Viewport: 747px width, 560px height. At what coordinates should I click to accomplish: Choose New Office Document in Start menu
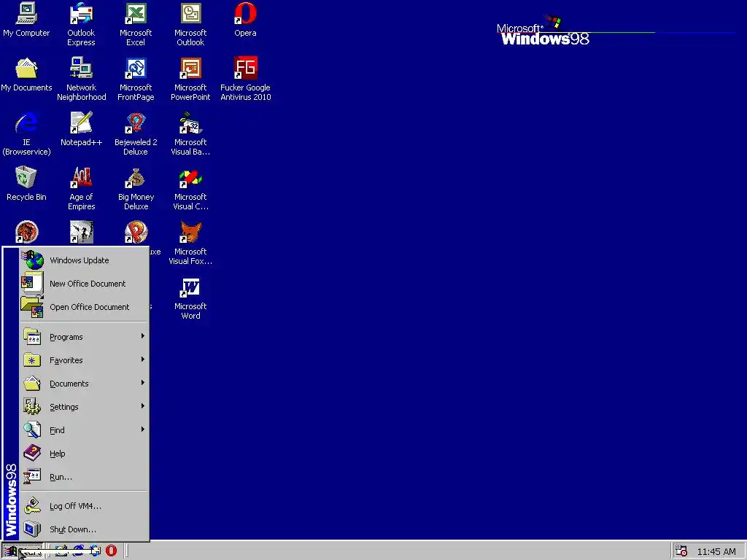tap(84, 284)
